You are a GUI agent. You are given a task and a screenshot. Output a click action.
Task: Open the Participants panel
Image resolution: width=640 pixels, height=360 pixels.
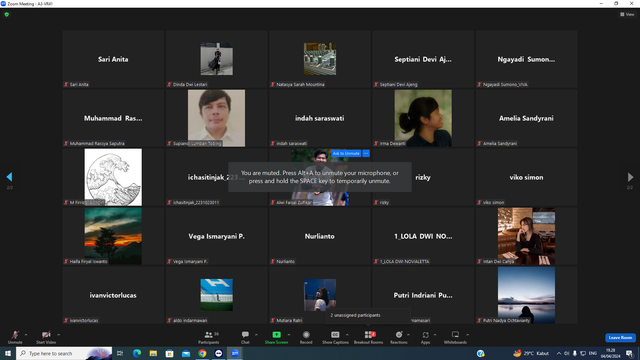(x=209, y=337)
